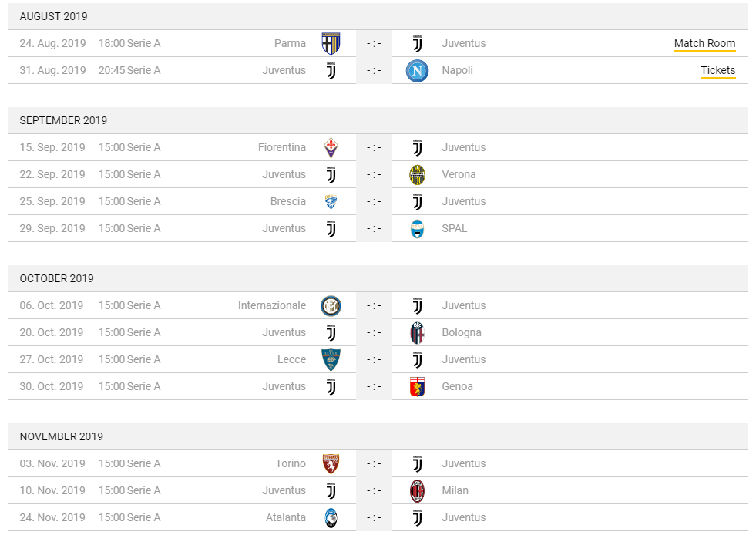
Task: Open Tickets for Juventus vs Napoli
Action: coord(718,70)
